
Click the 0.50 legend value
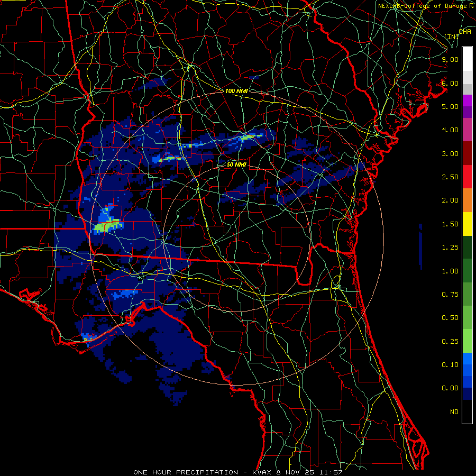coord(450,318)
